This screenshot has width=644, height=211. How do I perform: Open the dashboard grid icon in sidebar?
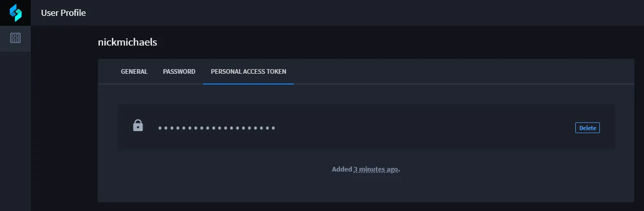click(15, 38)
